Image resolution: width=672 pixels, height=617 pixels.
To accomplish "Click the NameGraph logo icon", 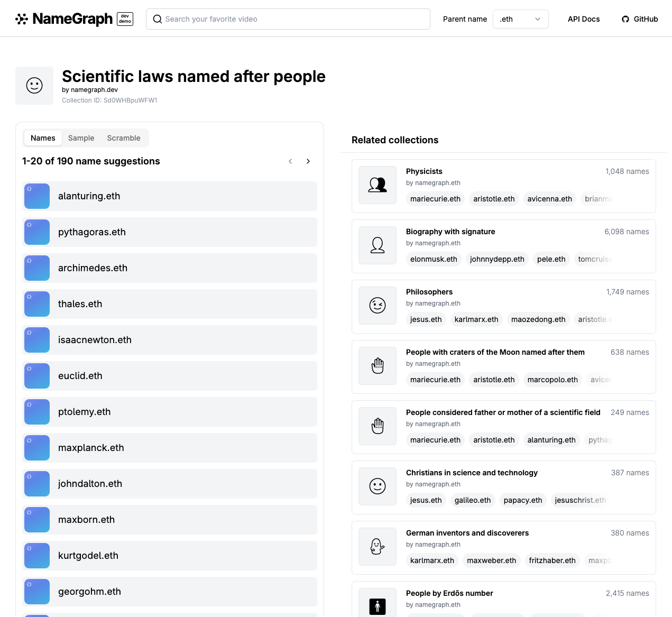I will pos(22,19).
